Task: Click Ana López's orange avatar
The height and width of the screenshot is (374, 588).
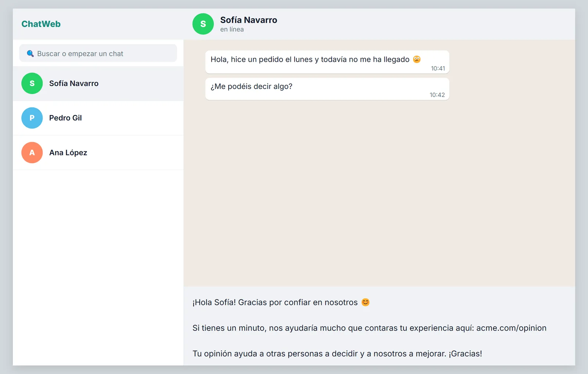Action: click(x=32, y=152)
